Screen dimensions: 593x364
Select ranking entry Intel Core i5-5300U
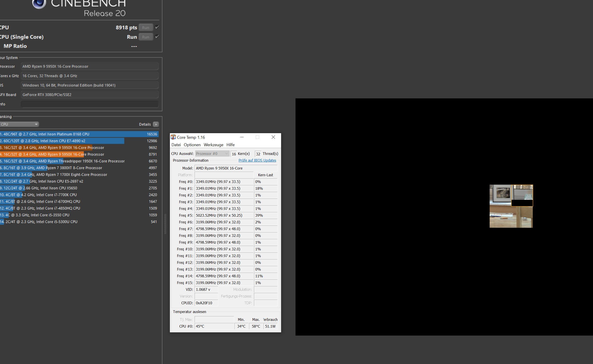click(x=79, y=222)
